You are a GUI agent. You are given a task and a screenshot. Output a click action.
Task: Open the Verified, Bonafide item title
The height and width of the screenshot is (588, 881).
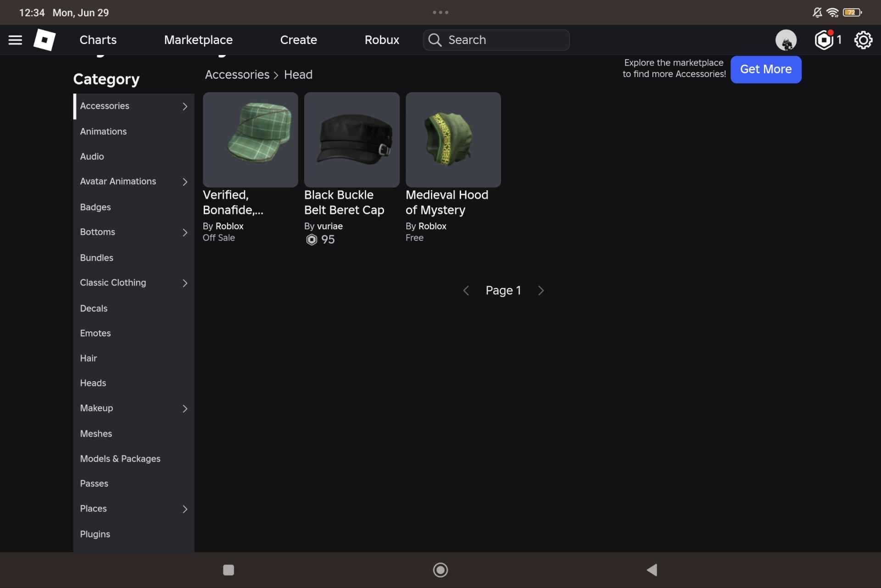[x=233, y=202]
